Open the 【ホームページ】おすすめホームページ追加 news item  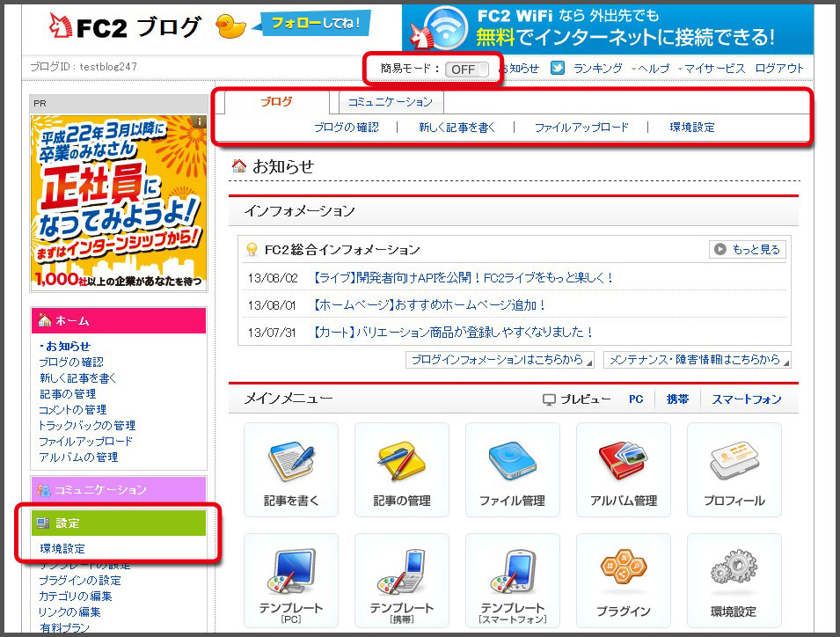(x=428, y=304)
